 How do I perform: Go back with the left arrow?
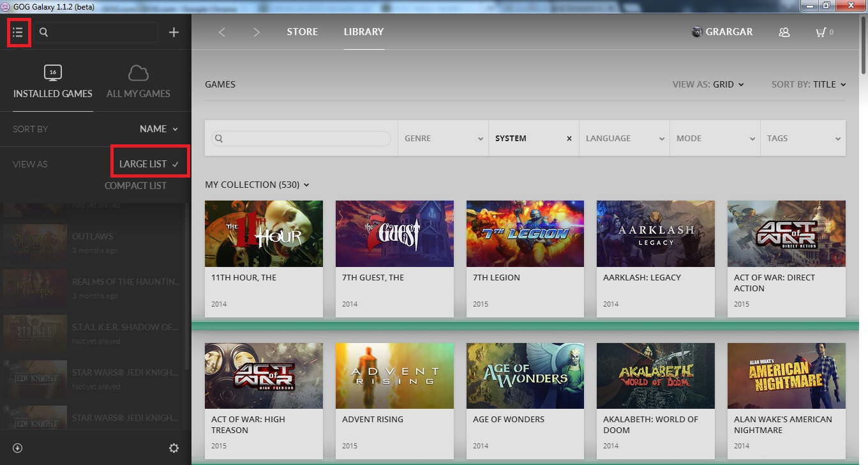click(222, 32)
